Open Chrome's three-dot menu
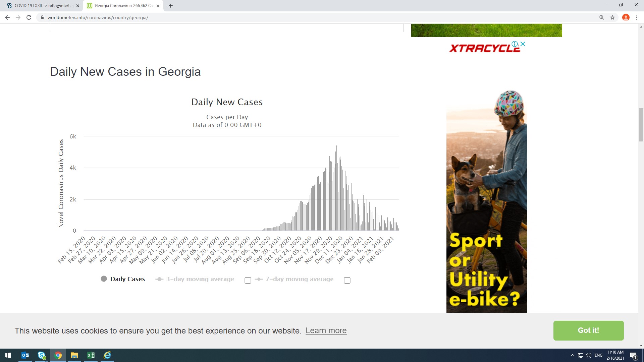This screenshot has height=362, width=644. (x=637, y=17)
